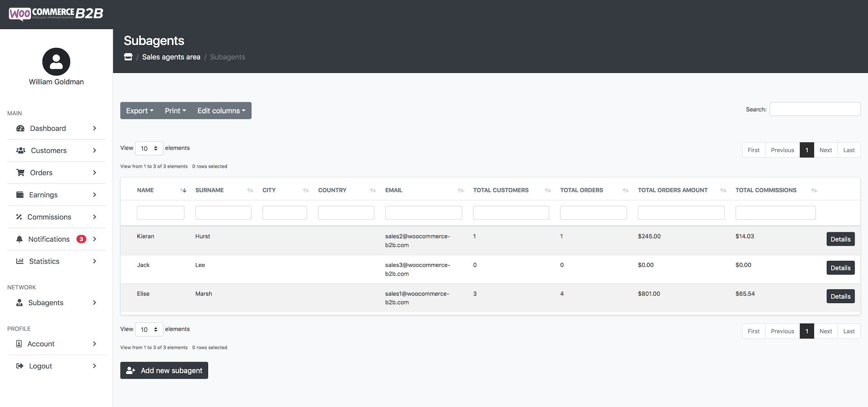Image resolution: width=868 pixels, height=407 pixels.
Task: Click William Goldman's profile avatar
Action: coord(56,62)
